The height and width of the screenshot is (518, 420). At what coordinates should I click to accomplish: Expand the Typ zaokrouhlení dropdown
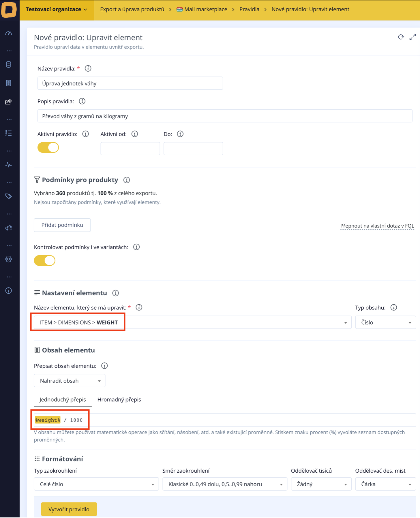coord(96,484)
